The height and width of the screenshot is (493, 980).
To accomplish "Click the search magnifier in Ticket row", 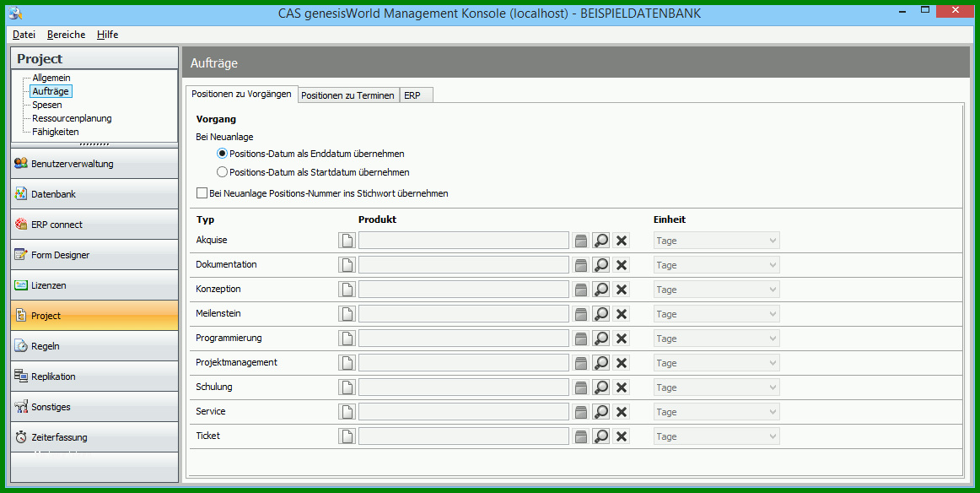I will (x=600, y=436).
